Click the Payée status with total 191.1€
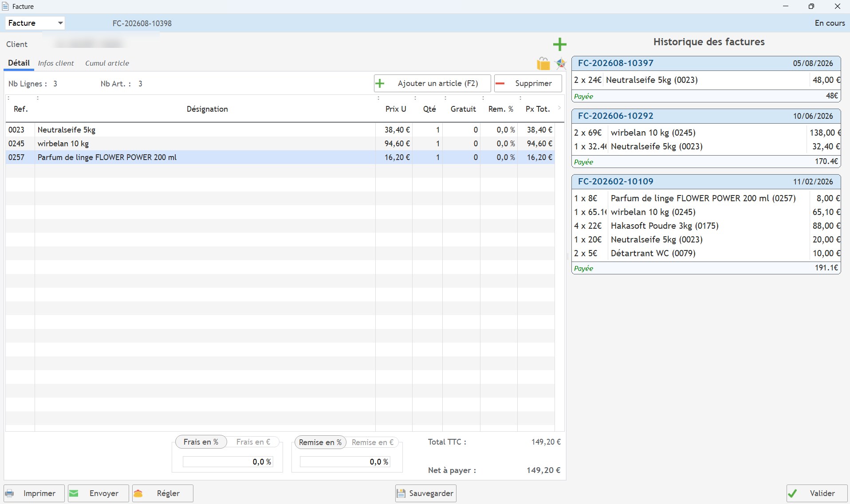This screenshot has height=504, width=850. [x=706, y=268]
